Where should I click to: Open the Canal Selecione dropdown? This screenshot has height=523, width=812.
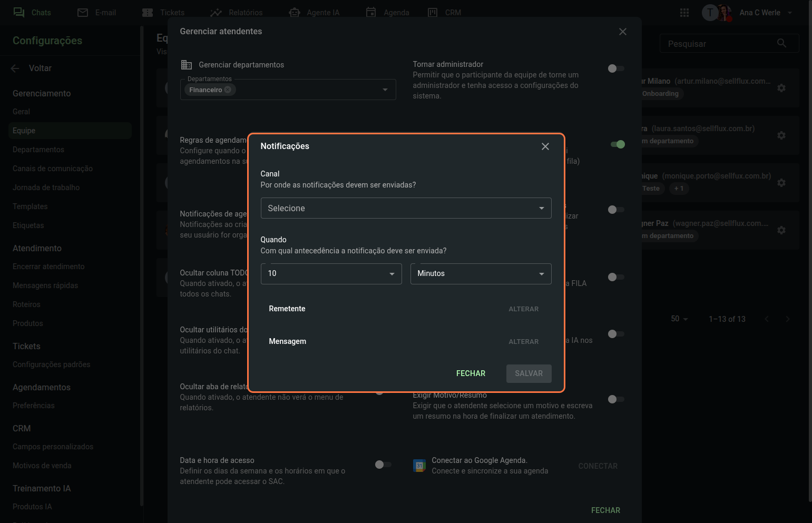[x=406, y=208]
